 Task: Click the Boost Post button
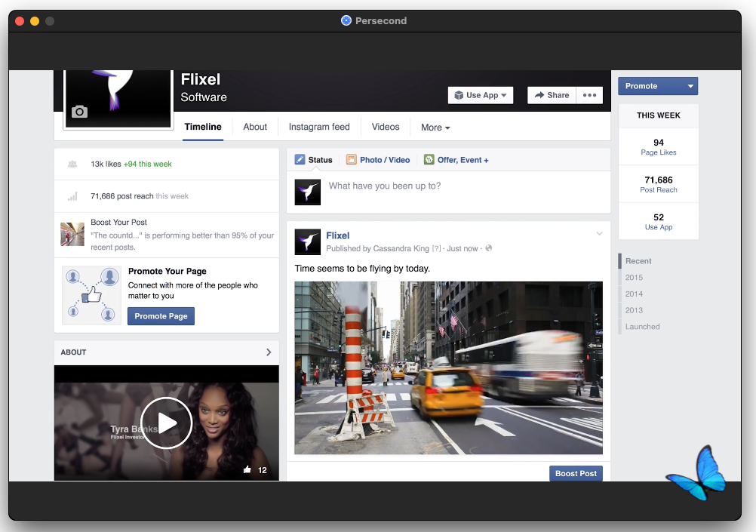[576, 473]
